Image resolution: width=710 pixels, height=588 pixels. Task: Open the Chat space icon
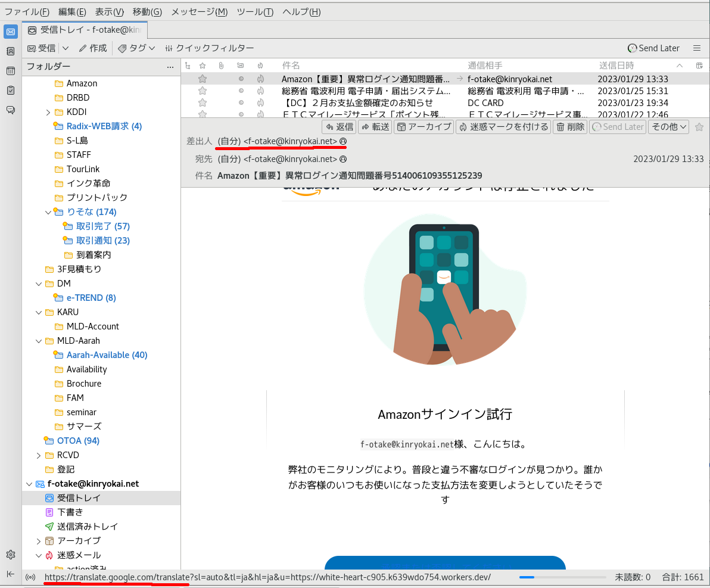11,110
